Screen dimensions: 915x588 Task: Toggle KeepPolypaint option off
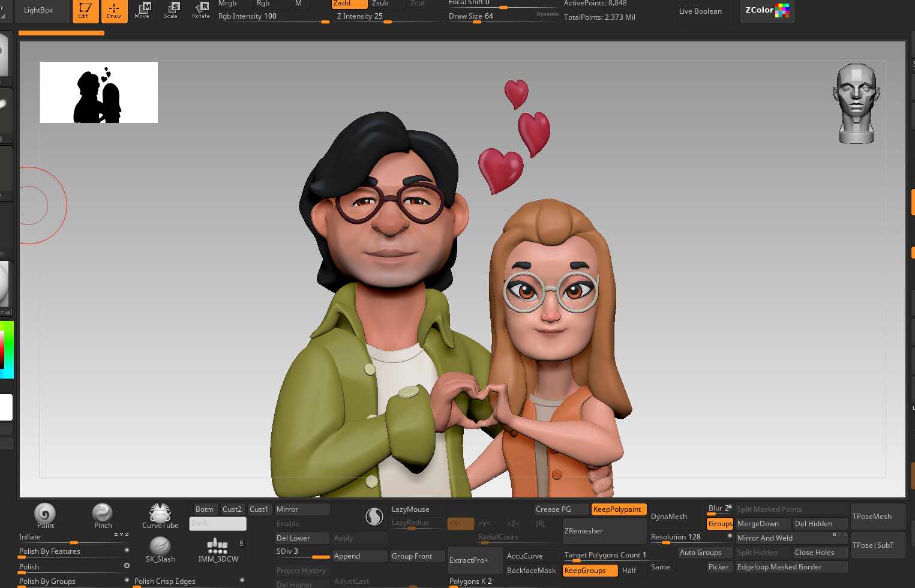click(x=618, y=509)
